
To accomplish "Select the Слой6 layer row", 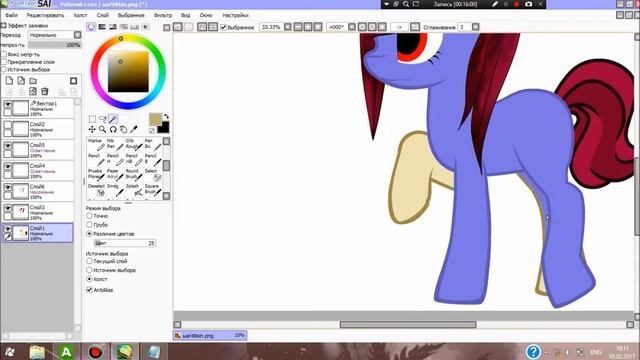I will (x=38, y=191).
